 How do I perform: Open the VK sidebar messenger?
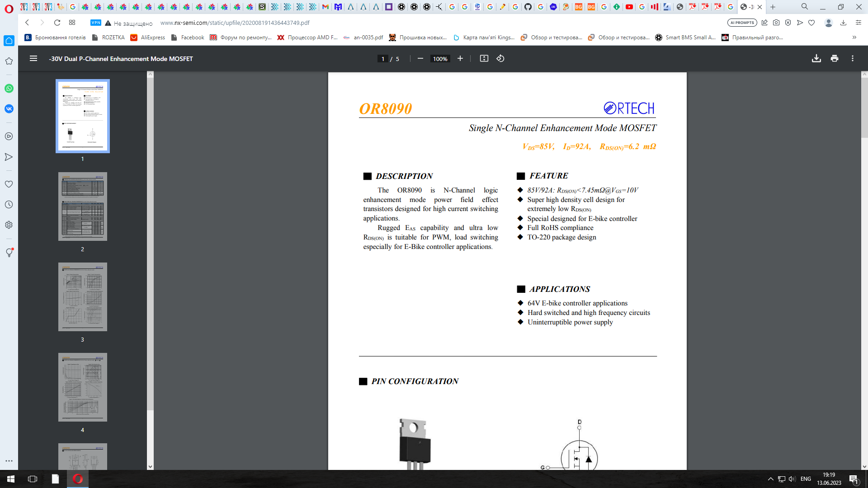(9, 109)
